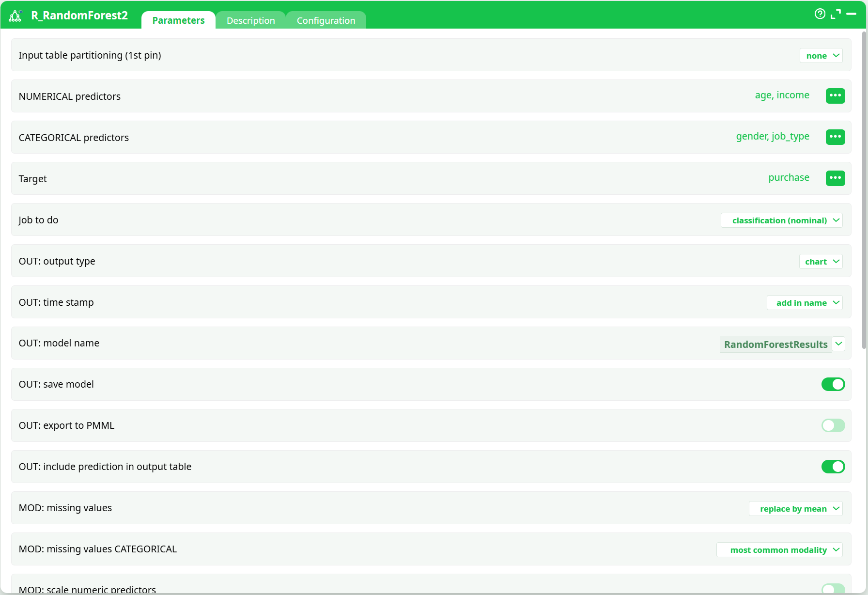Image resolution: width=868 pixels, height=595 pixels.
Task: Click the R_RandomForest2 tree node icon
Action: click(x=15, y=15)
